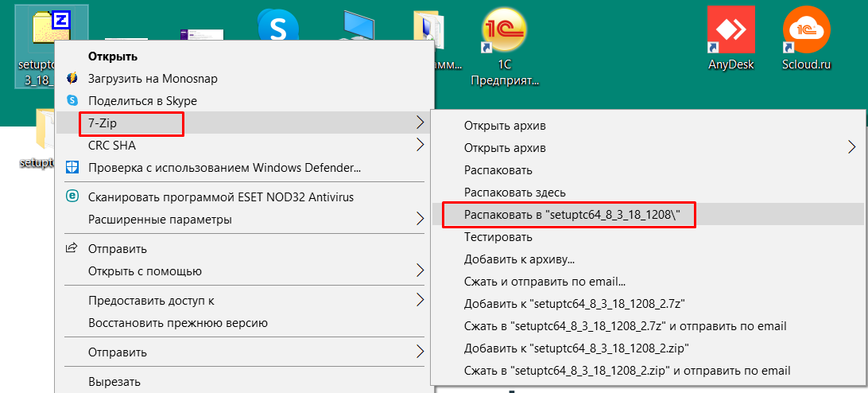Click the Windows Defender shield icon
This screenshot has height=393, width=868.
tap(72, 167)
